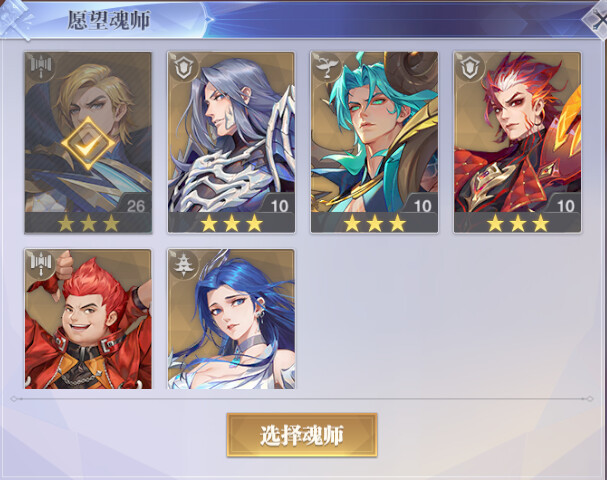The image size is (607, 480).
Task: Choose the blue-haired female hero card
Action: click(231, 319)
